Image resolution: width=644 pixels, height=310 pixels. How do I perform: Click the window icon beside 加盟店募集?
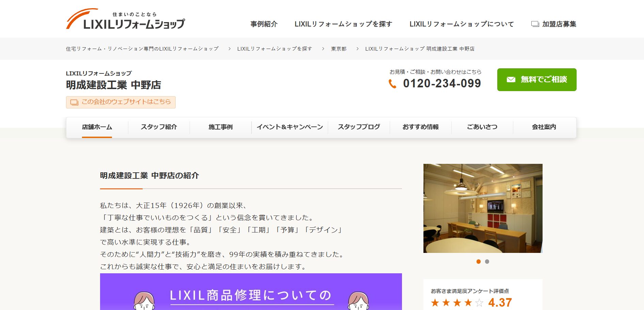click(x=535, y=24)
